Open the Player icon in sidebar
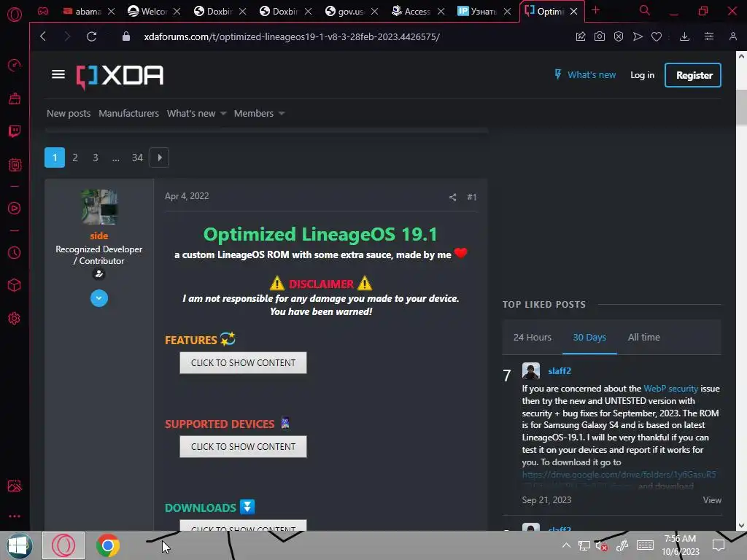 pyautogui.click(x=15, y=208)
